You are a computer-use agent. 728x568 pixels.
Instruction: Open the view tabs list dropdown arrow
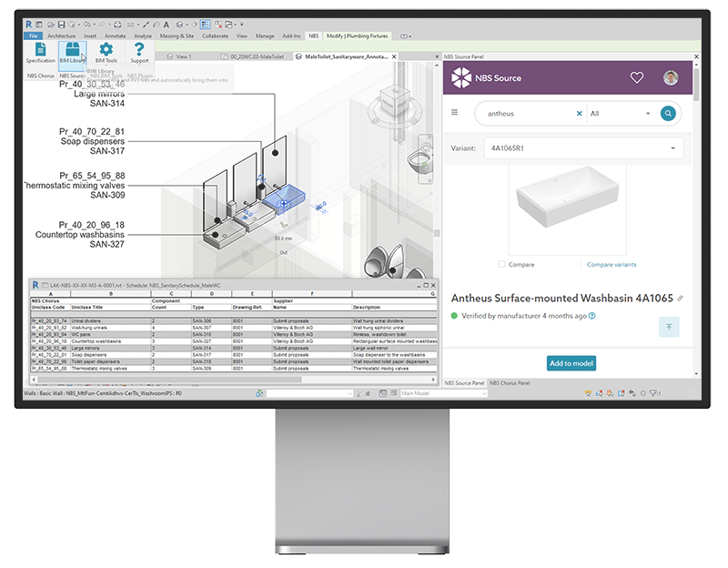(437, 56)
